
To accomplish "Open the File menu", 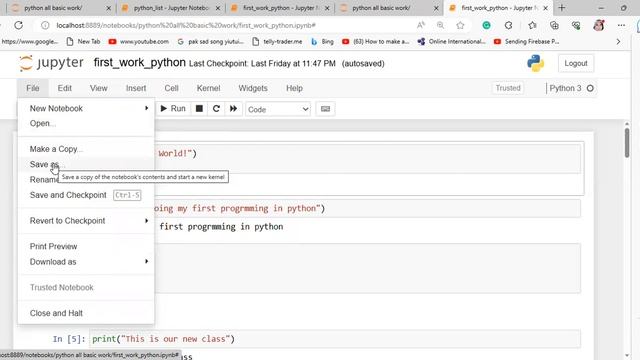I will [x=33, y=88].
